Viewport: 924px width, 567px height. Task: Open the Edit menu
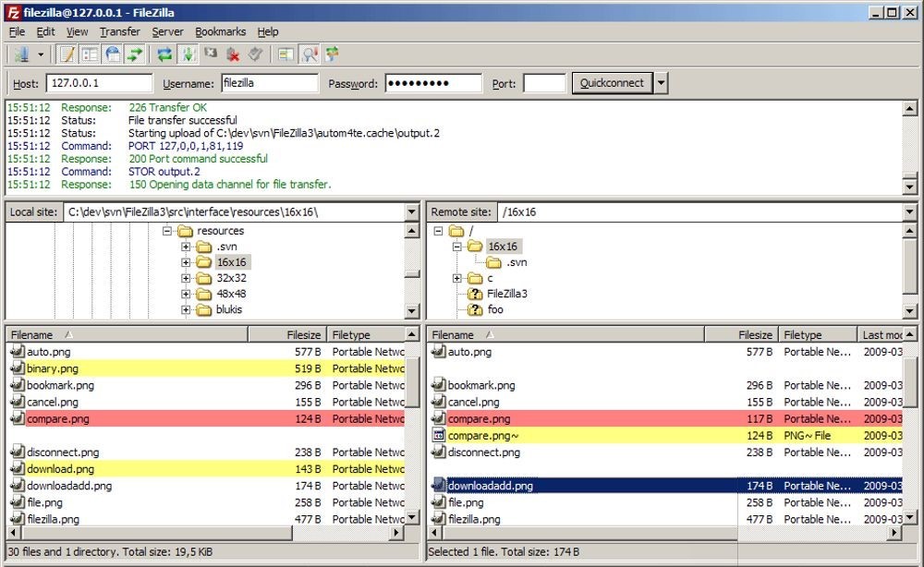45,31
